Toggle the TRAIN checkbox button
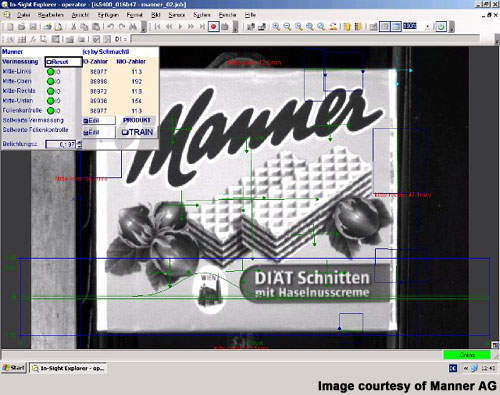 pos(137,132)
